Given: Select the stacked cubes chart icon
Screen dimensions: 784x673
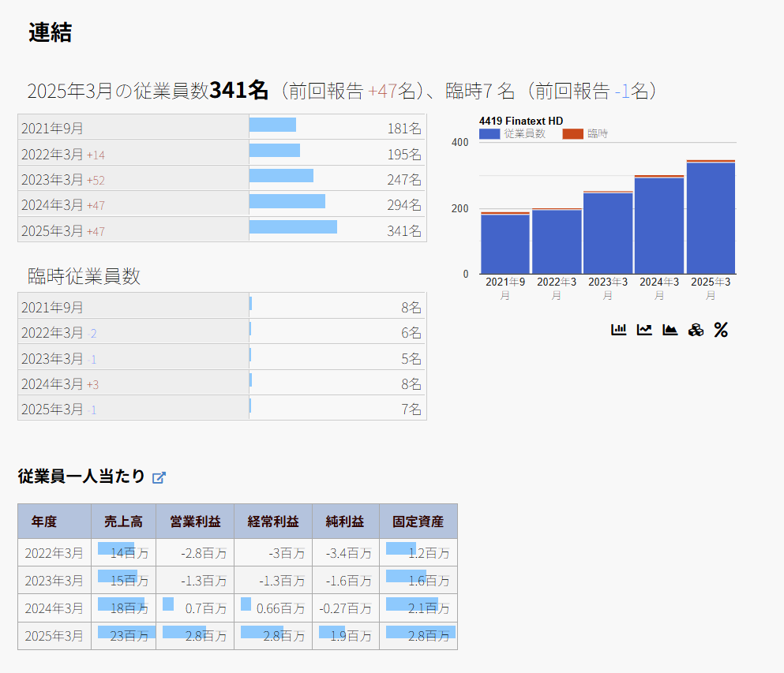Looking at the screenshot, I should pyautogui.click(x=696, y=330).
